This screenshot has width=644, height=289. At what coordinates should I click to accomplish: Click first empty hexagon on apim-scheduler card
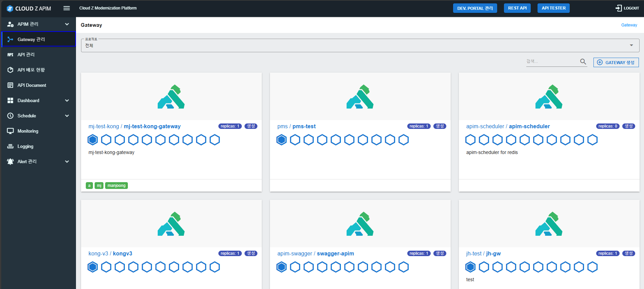click(470, 140)
